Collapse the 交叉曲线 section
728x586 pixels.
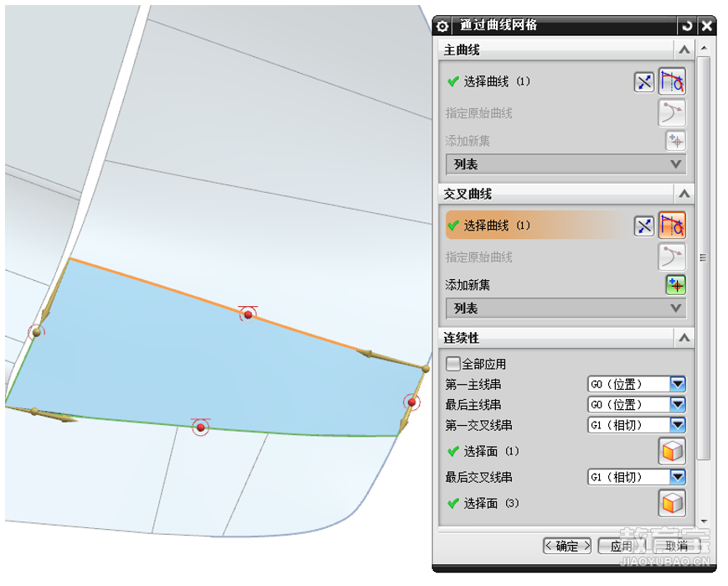684,194
